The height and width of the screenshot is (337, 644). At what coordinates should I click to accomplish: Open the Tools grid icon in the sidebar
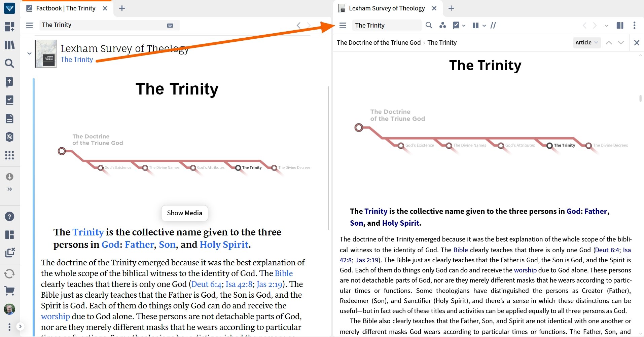click(x=9, y=155)
